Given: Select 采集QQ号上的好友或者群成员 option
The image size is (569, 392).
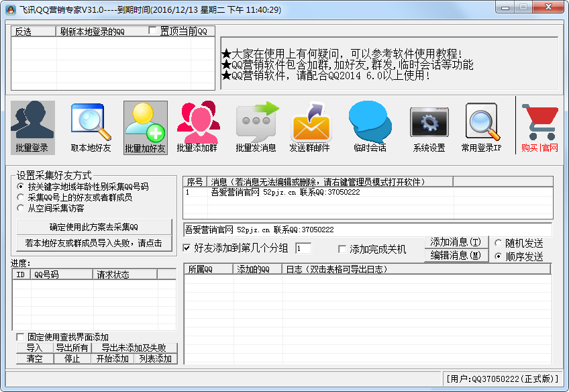Looking at the screenshot, I should point(21,197).
